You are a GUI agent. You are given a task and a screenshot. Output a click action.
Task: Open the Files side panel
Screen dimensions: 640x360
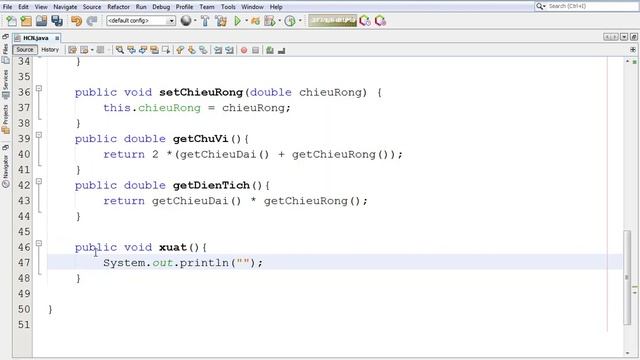(x=6, y=53)
